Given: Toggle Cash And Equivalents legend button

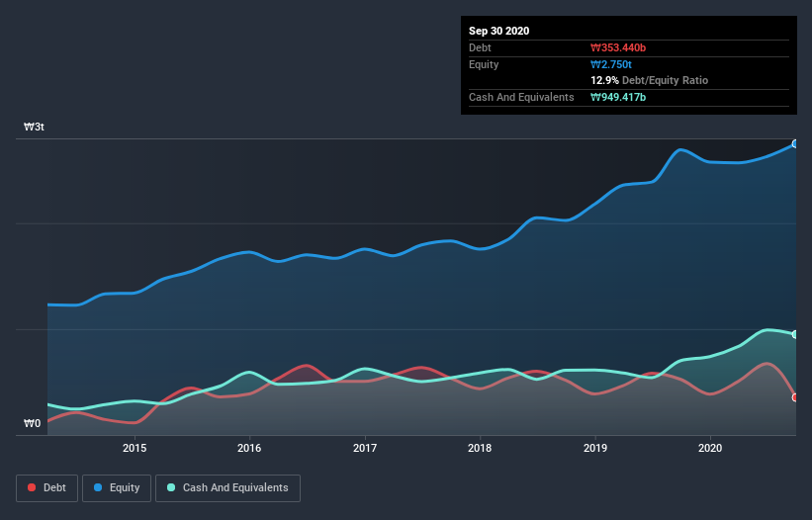Looking at the screenshot, I should [227, 488].
